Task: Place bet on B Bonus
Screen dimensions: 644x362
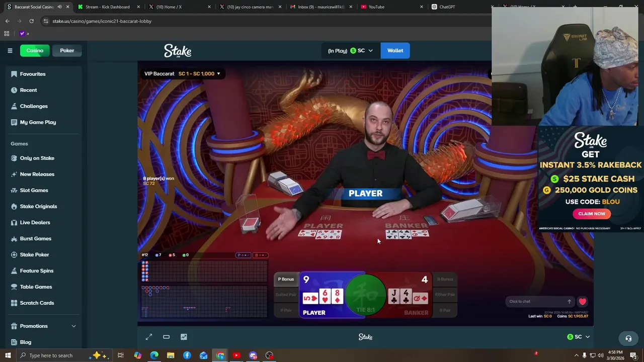Action: 445,279
